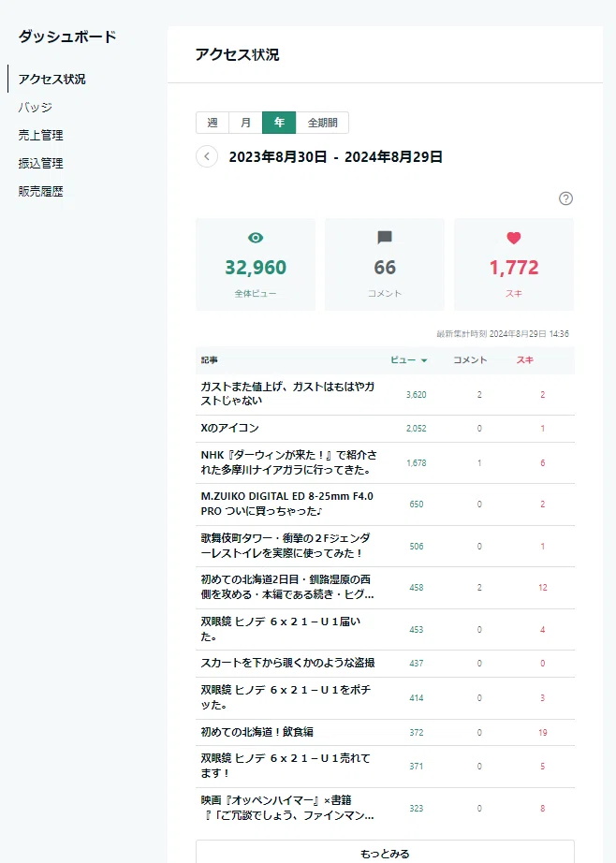Click the 1,772 likes count

[x=514, y=268]
